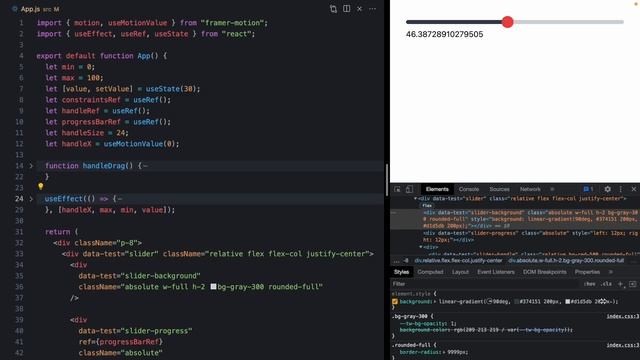The image size is (640, 360).
Task: Open the DOM Breakpoints tab
Action: point(544,272)
